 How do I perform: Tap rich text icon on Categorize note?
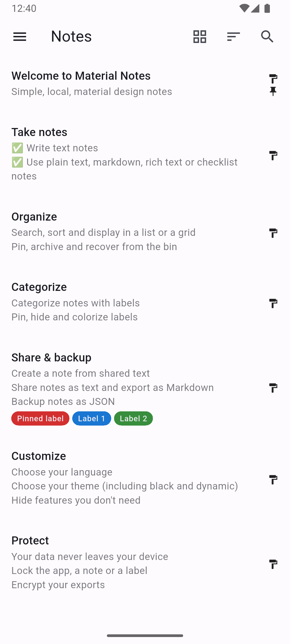click(x=273, y=303)
